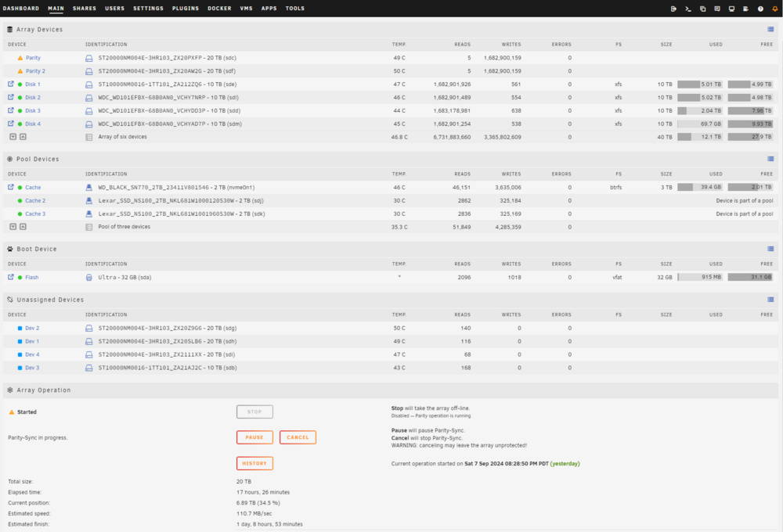The width and height of the screenshot is (783, 532).
Task: Click the flash drive icon beside Ultra
Action: [89, 278]
